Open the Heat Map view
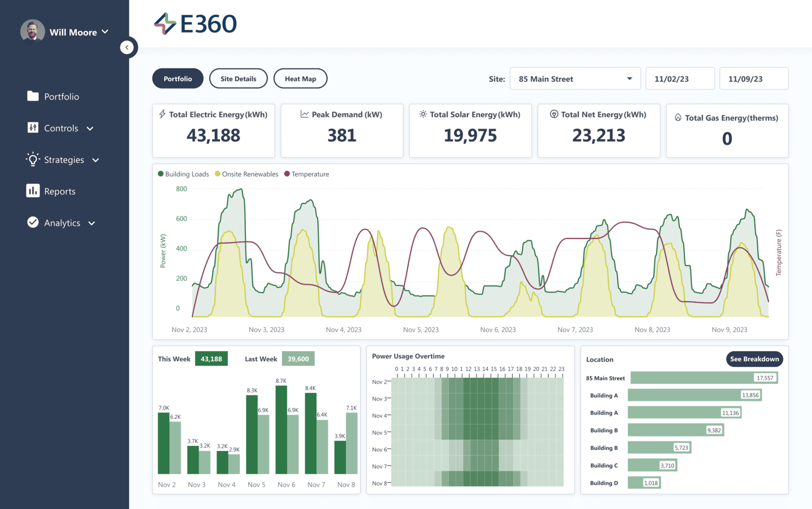The height and width of the screenshot is (509, 812). [x=300, y=78]
